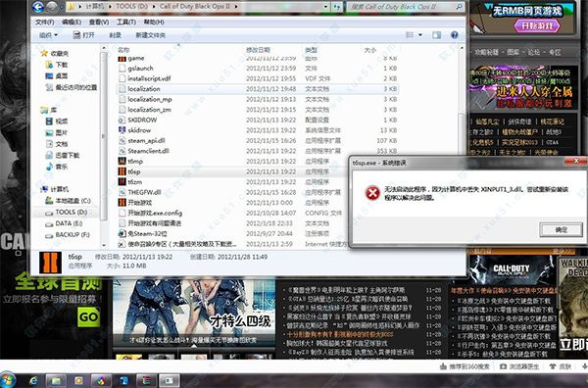Screen dimensions: 588x388
Task: Click the green GO button on the webpage
Action: click(89, 317)
